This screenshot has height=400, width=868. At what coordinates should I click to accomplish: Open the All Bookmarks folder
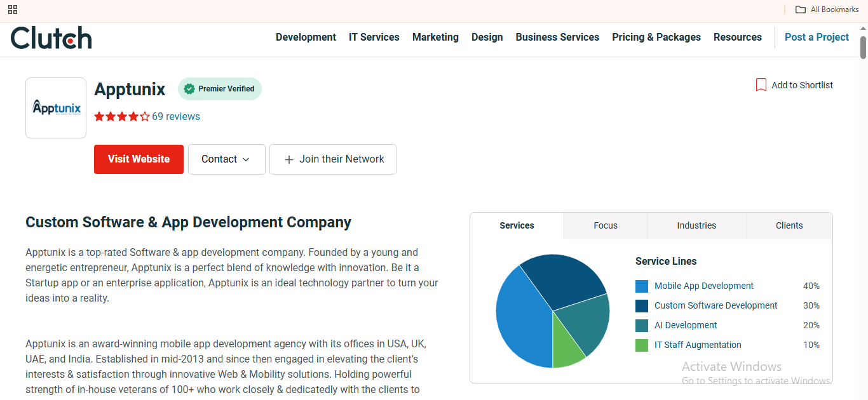[x=827, y=10]
